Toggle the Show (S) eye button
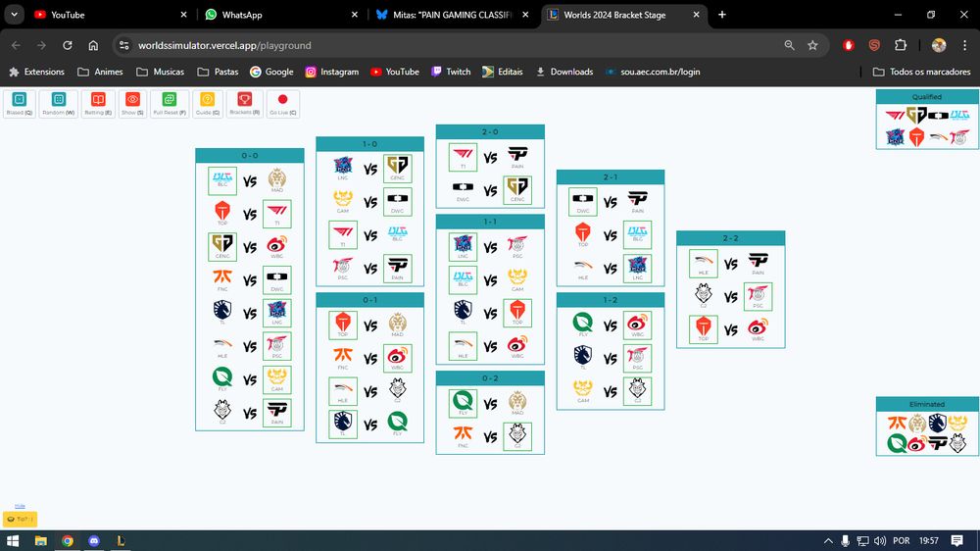This screenshot has width=980, height=551. 132,104
